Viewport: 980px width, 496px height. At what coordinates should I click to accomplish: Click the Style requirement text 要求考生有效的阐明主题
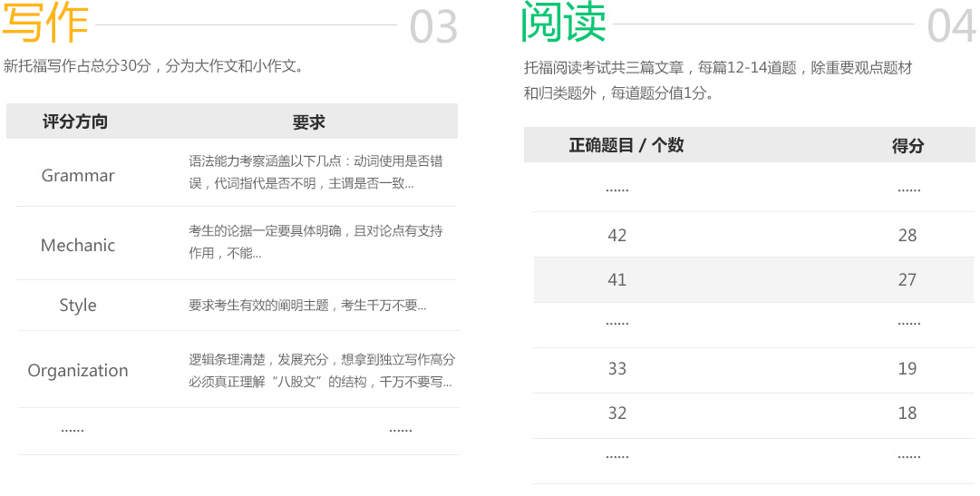(258, 306)
